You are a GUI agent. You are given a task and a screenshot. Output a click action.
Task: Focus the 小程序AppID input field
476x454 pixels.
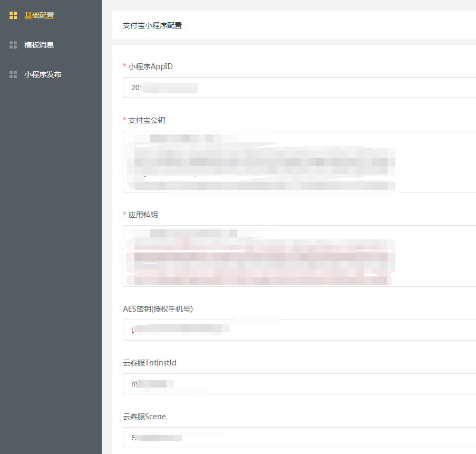299,88
